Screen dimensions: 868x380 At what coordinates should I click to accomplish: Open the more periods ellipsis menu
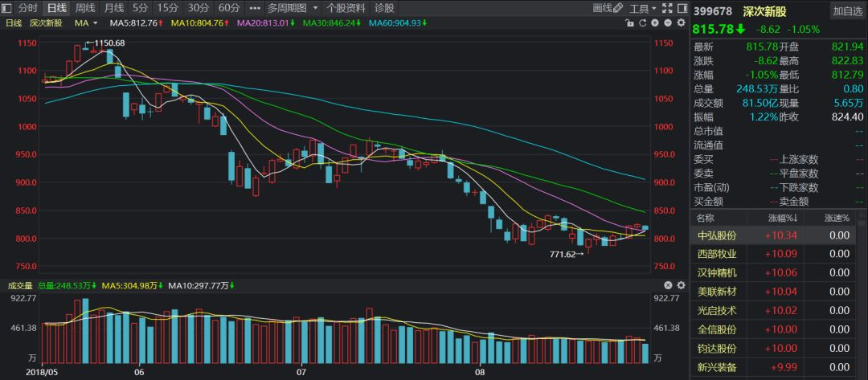(x=254, y=8)
